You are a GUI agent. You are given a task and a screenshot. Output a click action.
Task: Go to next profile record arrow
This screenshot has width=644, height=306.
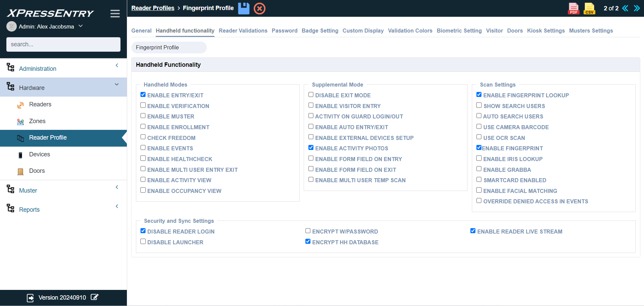click(637, 8)
